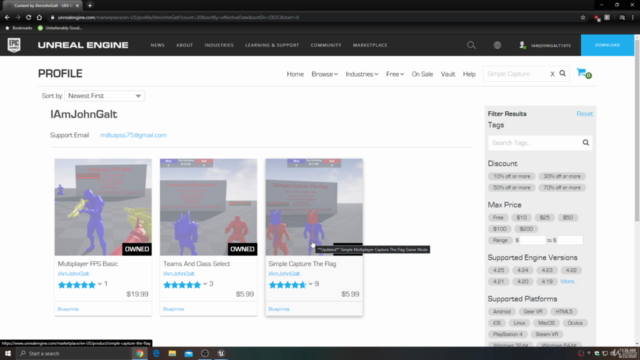Expand the Free dropdown menu
This screenshot has height=360, width=640.
pyautogui.click(x=395, y=74)
